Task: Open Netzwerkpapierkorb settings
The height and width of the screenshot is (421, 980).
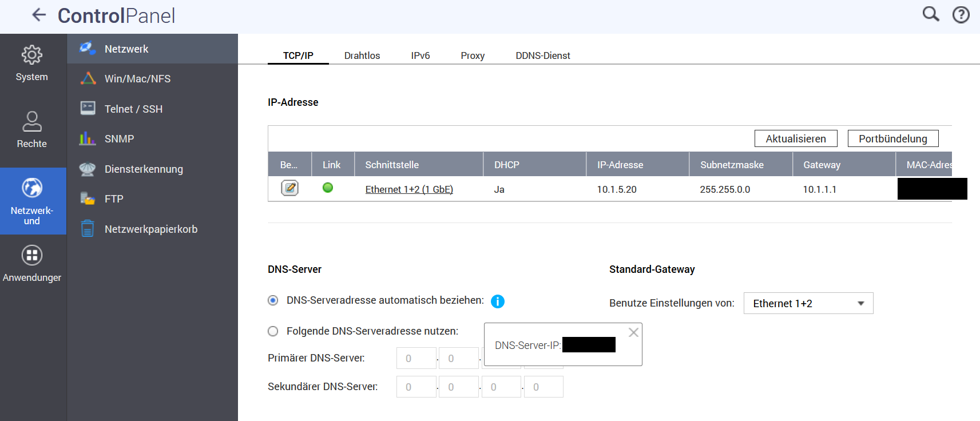Action: point(153,229)
